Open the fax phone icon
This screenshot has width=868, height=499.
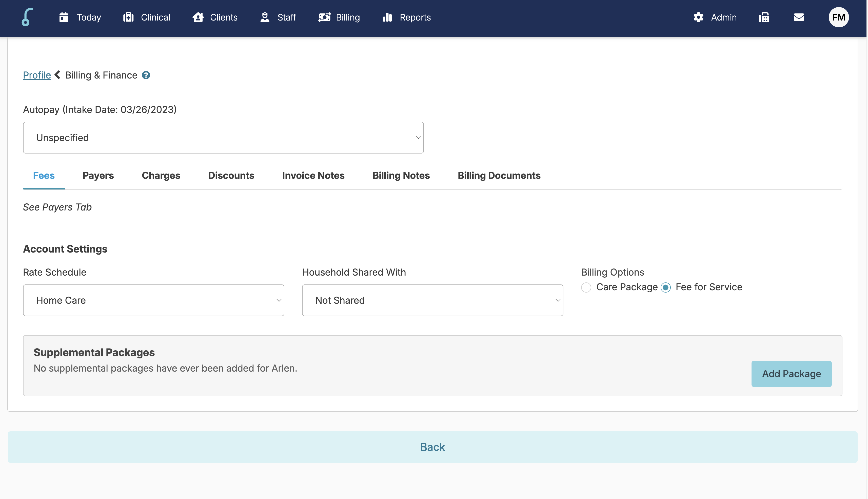(x=764, y=17)
